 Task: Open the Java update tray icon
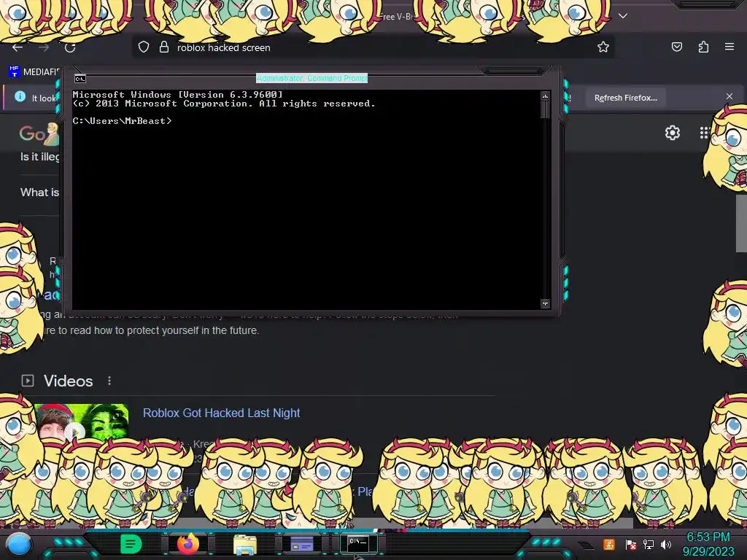tap(609, 544)
